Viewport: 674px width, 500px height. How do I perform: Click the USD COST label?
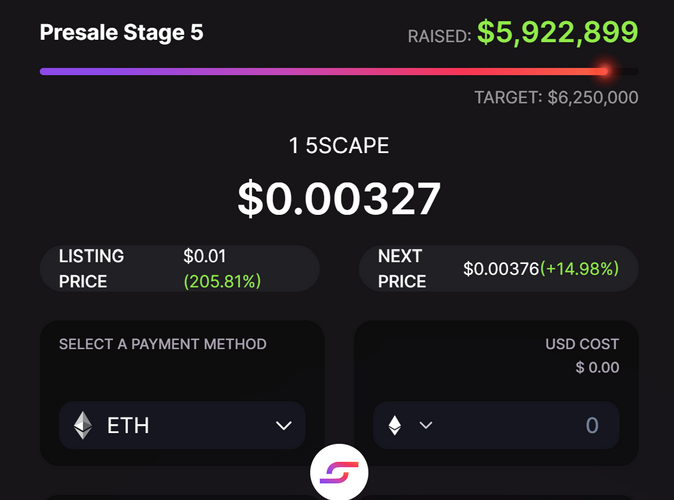pyautogui.click(x=582, y=344)
